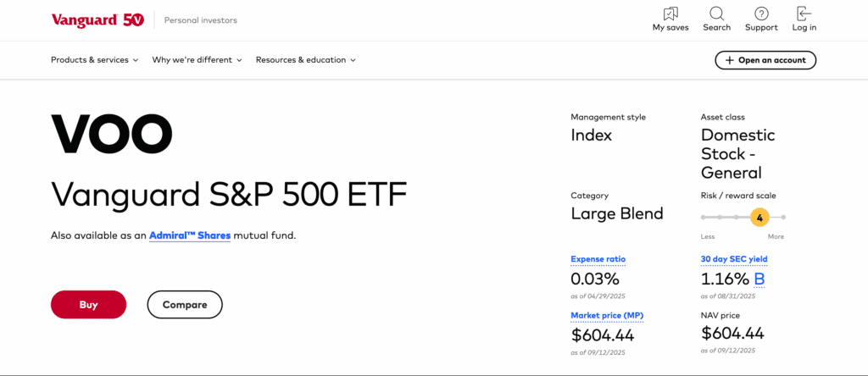
Task: Click the B footnote beside SEC yield
Action: coord(759,279)
